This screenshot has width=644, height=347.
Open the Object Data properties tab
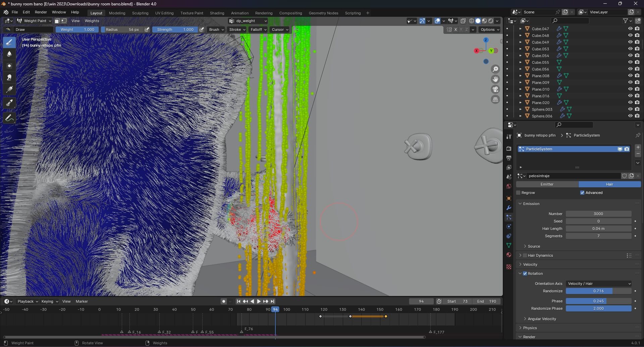[509, 245]
